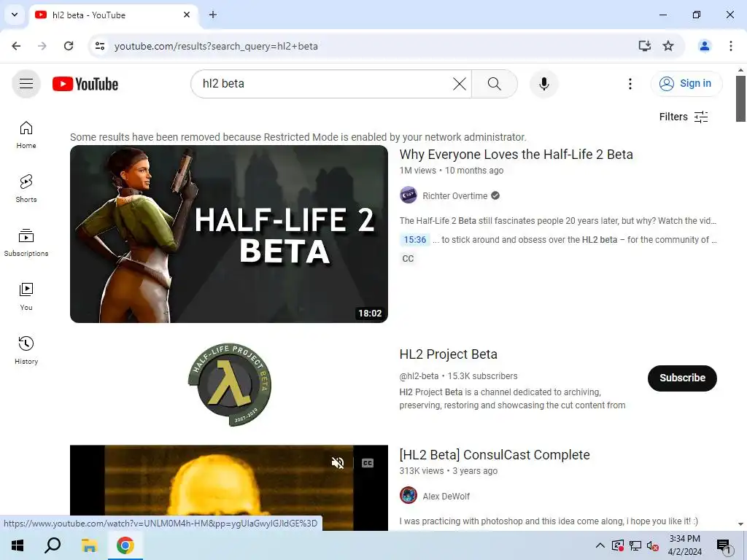This screenshot has width=747, height=560.
Task: Reload the YouTube page
Action: click(69, 46)
